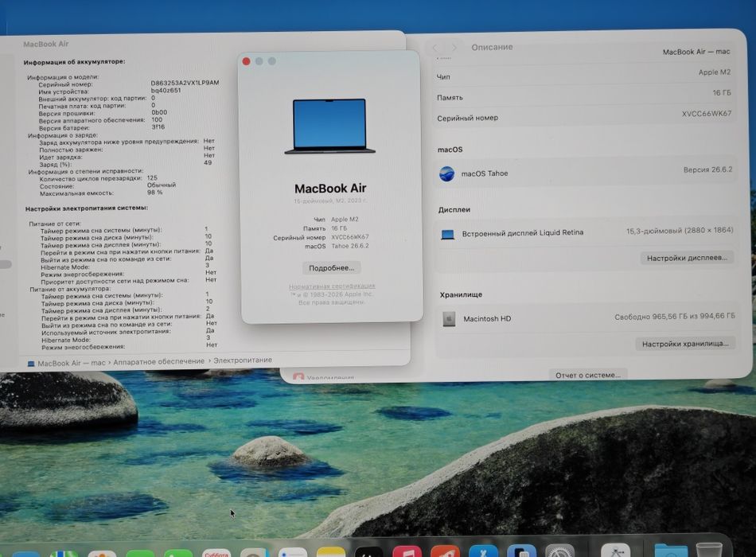Click the Используемый источник электропитания line
This screenshot has width=756, height=557.
128,331
